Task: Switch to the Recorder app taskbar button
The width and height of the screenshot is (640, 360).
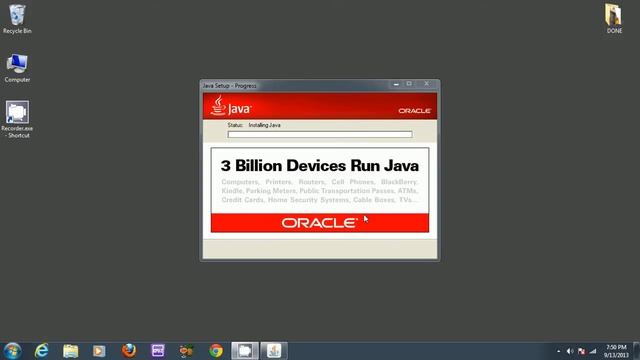Action: [245, 351]
